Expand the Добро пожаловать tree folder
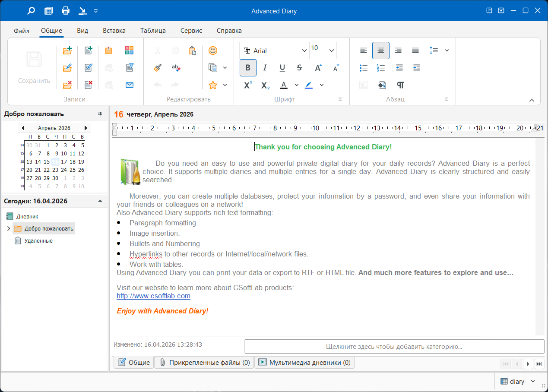 pyautogui.click(x=9, y=228)
